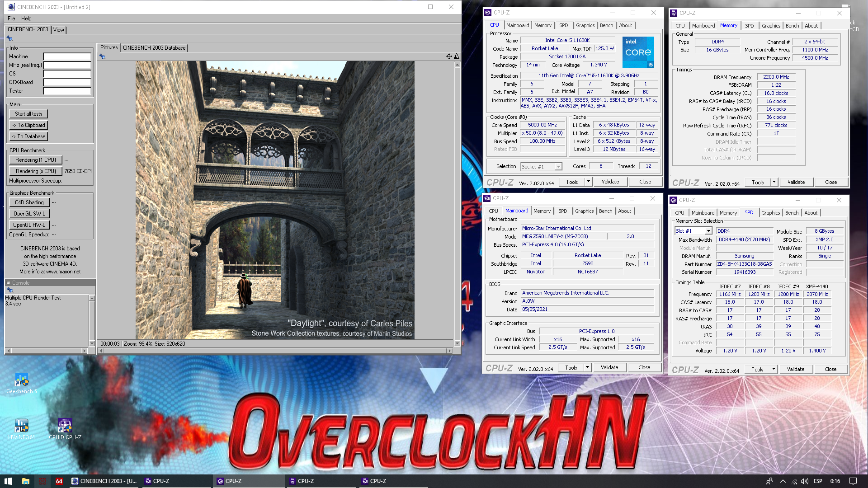Open Geekbench 5 desktop icon
Image resolution: width=868 pixels, height=488 pixels.
tap(22, 383)
